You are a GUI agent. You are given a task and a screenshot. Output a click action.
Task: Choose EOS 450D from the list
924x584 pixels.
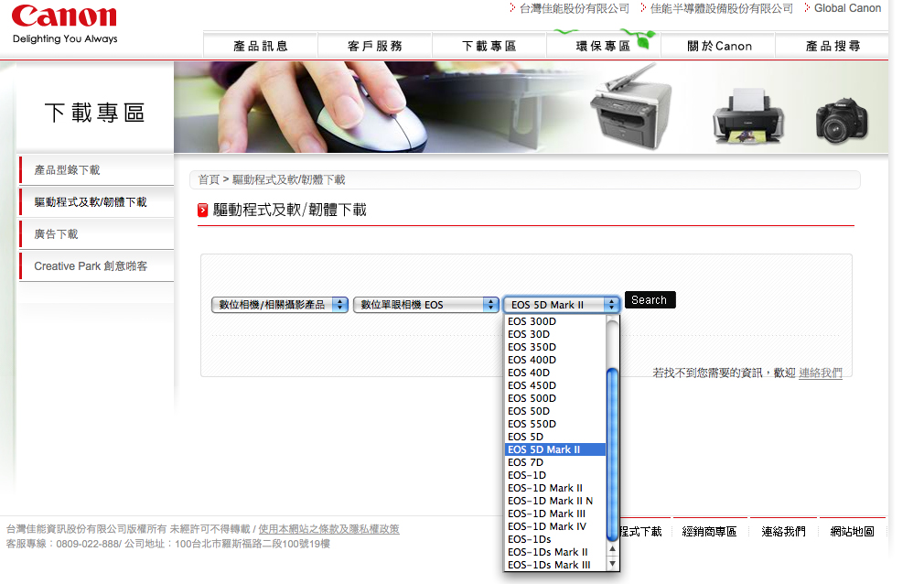(x=555, y=385)
